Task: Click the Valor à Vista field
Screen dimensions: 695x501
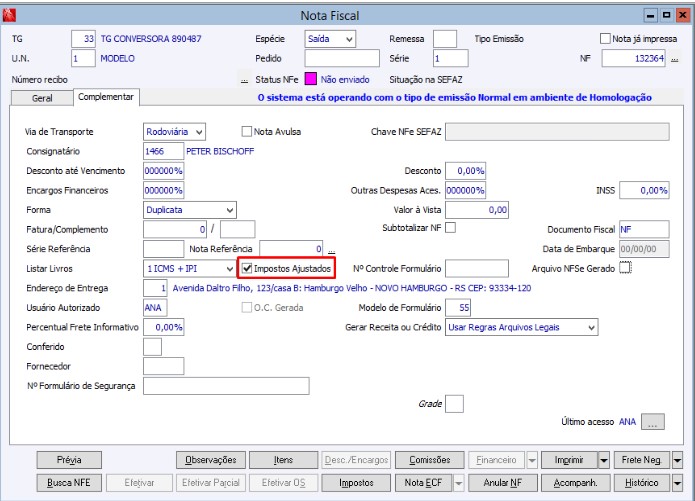Action: click(476, 210)
